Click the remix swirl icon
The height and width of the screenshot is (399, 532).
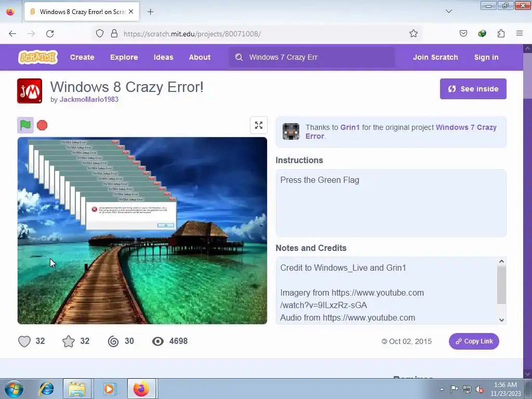click(113, 341)
